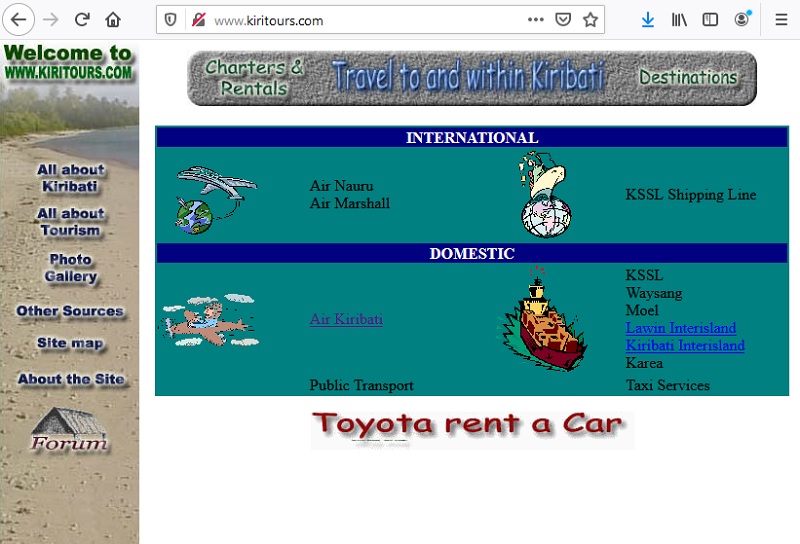Click the cartoon pilot plane image
The width and height of the screenshot is (800, 544).
(x=211, y=320)
